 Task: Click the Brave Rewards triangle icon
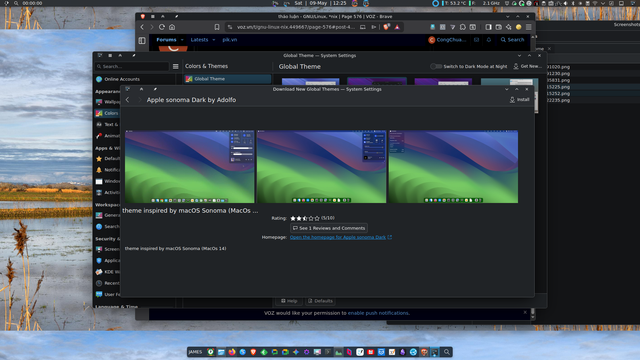397,27
